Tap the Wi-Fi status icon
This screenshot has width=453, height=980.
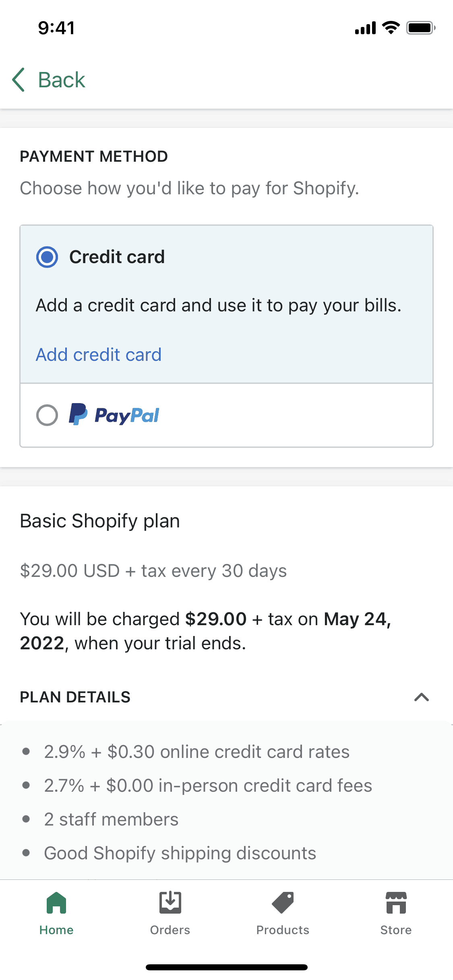tap(391, 28)
